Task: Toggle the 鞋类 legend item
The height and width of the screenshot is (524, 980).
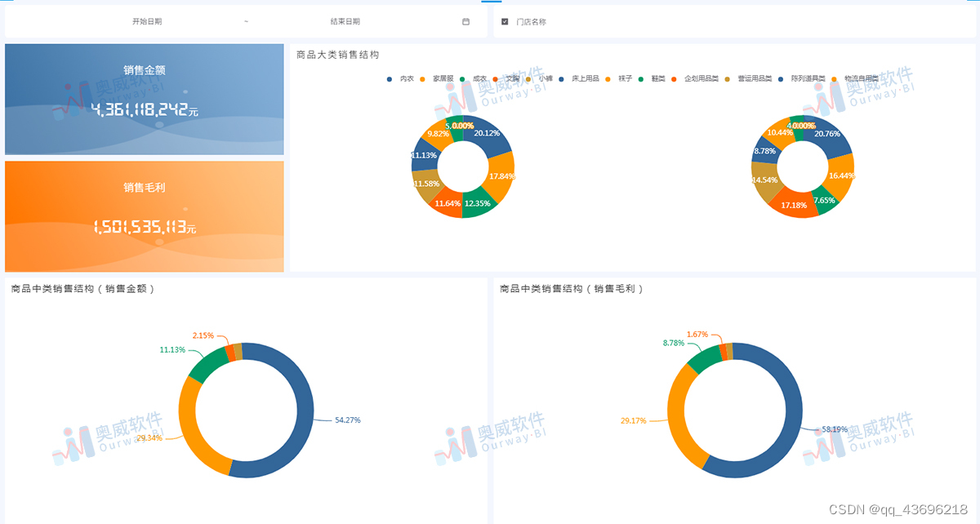Action: pyautogui.click(x=652, y=78)
